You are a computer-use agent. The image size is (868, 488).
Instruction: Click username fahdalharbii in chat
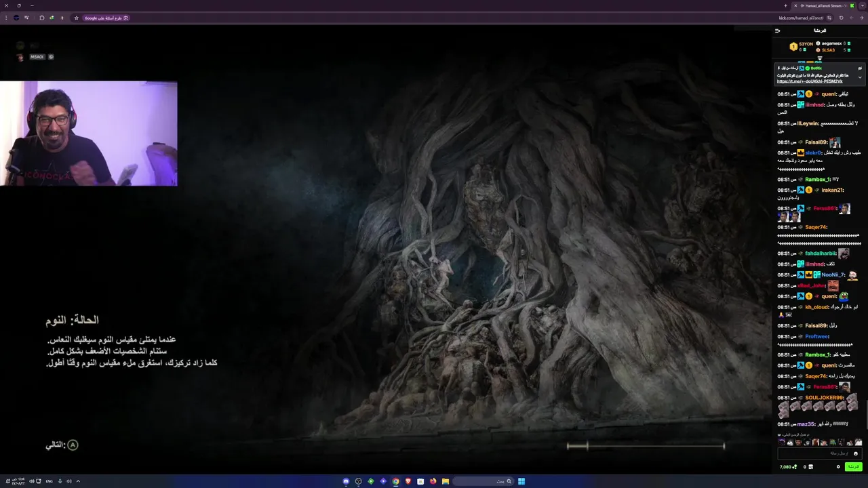[x=821, y=253]
